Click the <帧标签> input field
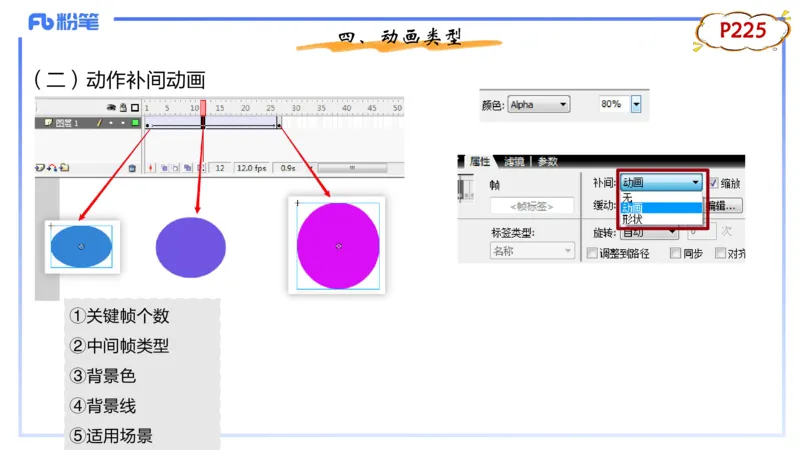The image size is (800, 450). [532, 206]
